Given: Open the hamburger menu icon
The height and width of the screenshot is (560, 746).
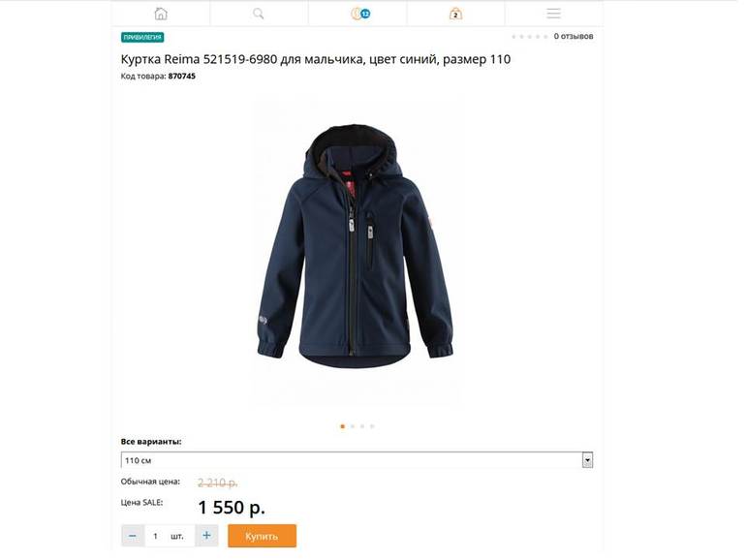Looking at the screenshot, I should [x=553, y=14].
